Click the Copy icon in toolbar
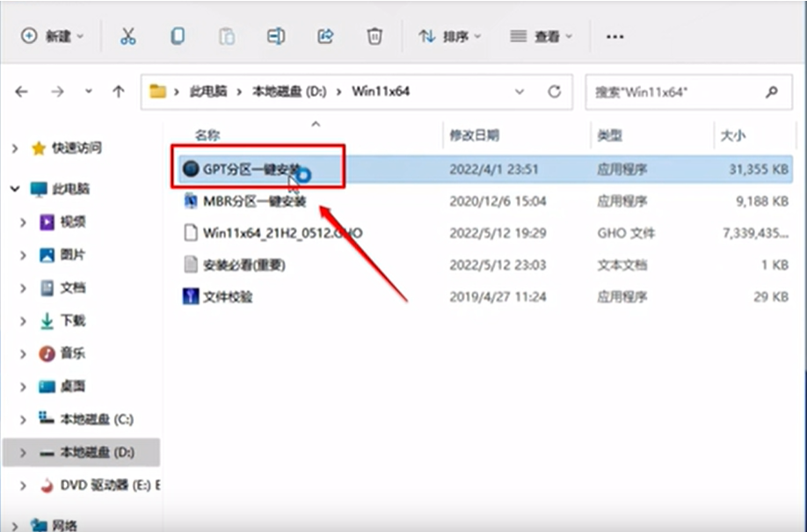807x532 pixels. tap(177, 36)
